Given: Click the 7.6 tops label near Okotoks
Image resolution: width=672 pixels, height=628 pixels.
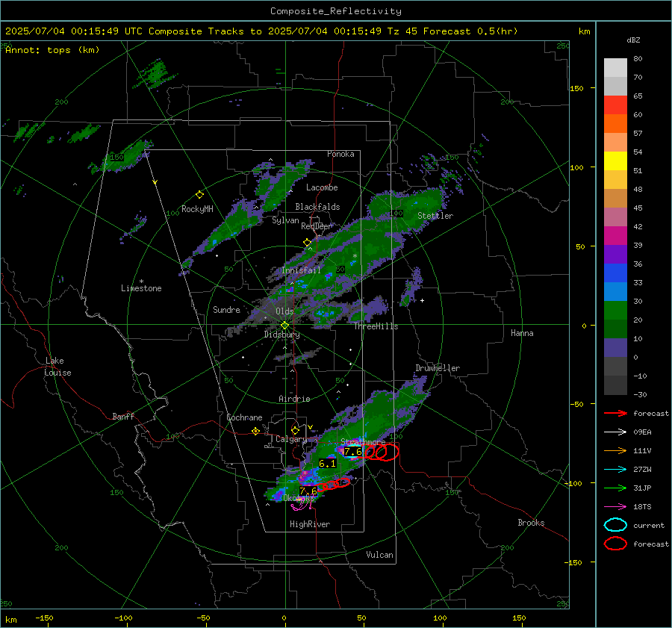Looking at the screenshot, I should [308, 491].
